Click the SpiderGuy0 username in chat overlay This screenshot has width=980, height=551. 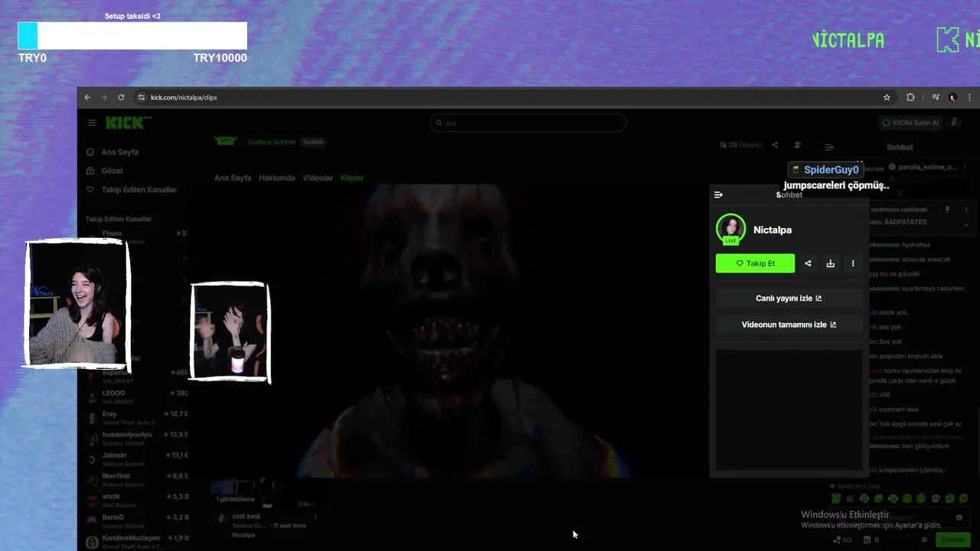pos(831,170)
